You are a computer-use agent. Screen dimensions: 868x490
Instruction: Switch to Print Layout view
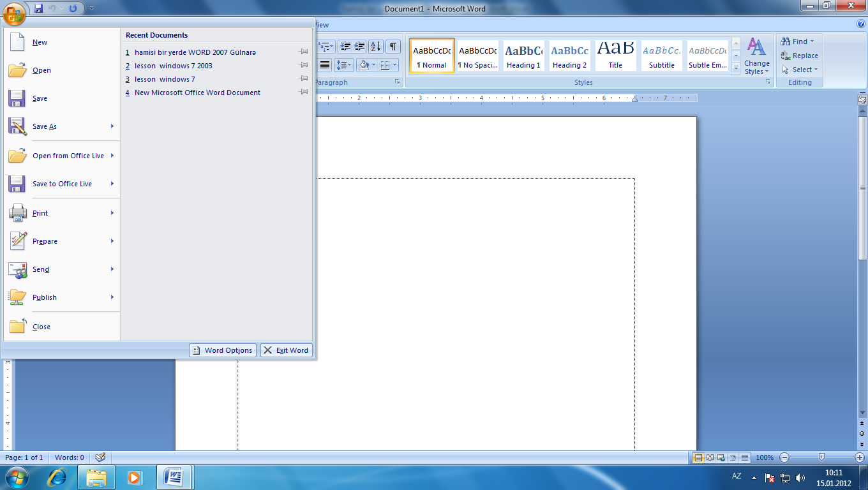(x=699, y=457)
